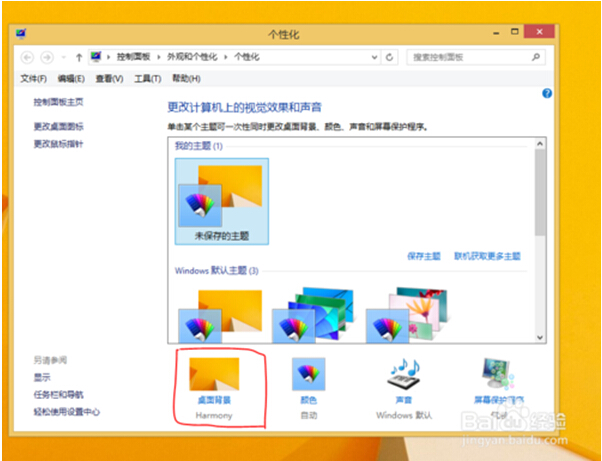Screen dimensions: 602x461
Task: Click the theme list vertical scrollbar
Action: pos(541,200)
